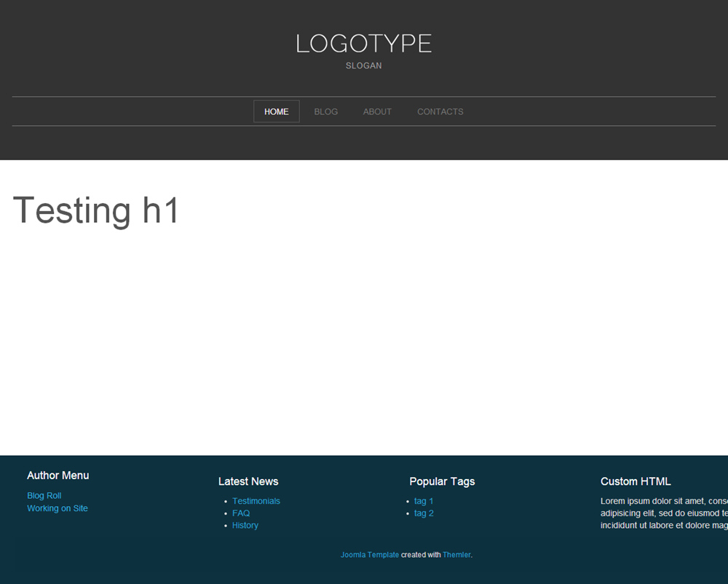This screenshot has height=584, width=728.
Task: Open the Testimonials news link
Action: (x=256, y=501)
